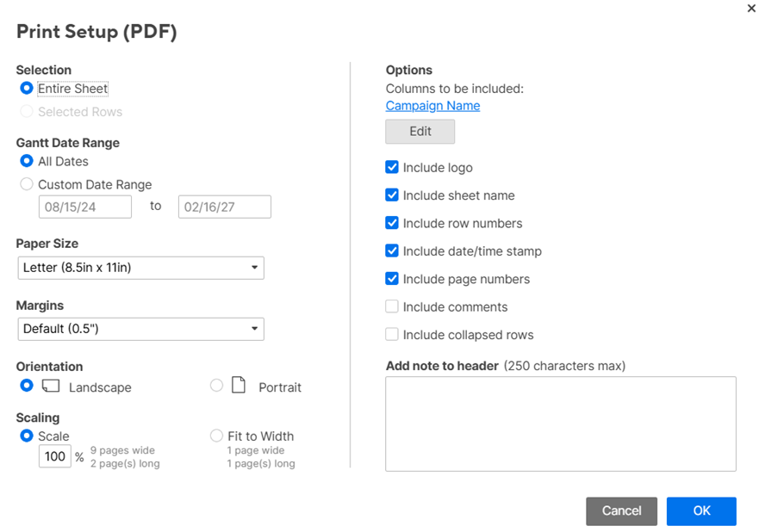
Task: Select All Dates for Gantt range
Action: pos(27,161)
